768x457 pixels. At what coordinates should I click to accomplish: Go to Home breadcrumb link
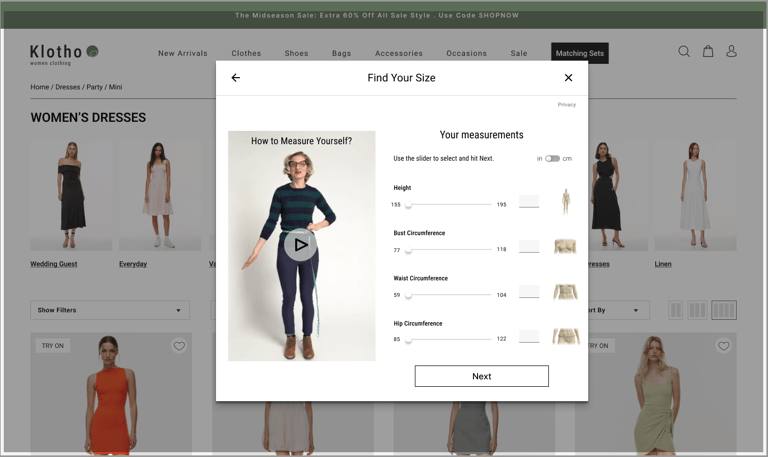tap(40, 87)
